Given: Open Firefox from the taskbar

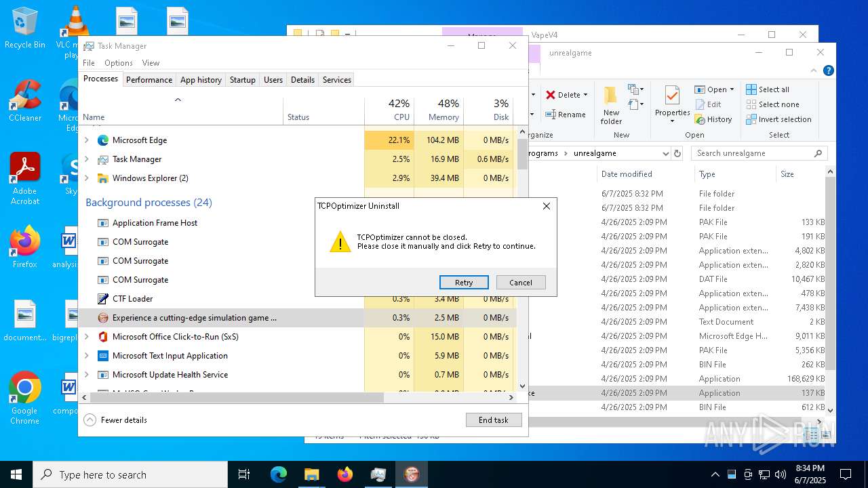Looking at the screenshot, I should coord(344,474).
